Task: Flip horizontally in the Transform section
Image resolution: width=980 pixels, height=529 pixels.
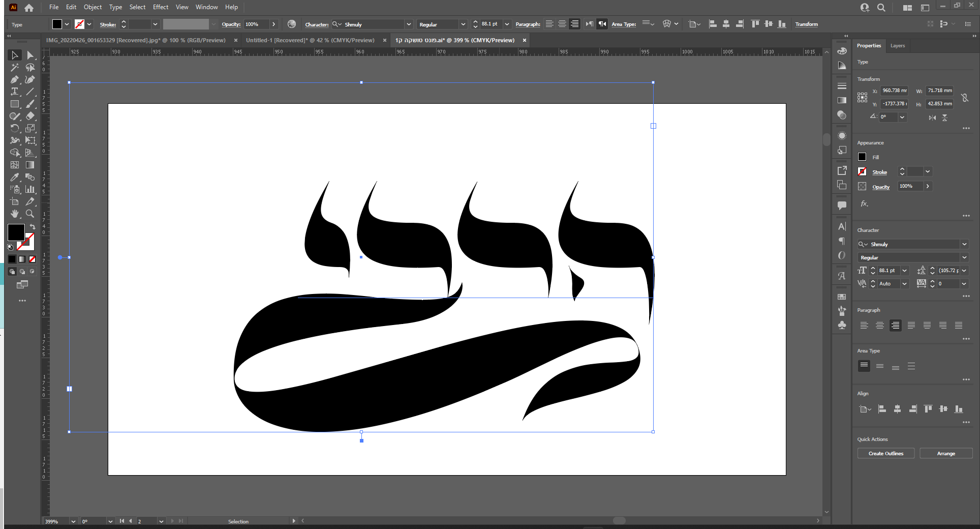Action: [x=932, y=117]
